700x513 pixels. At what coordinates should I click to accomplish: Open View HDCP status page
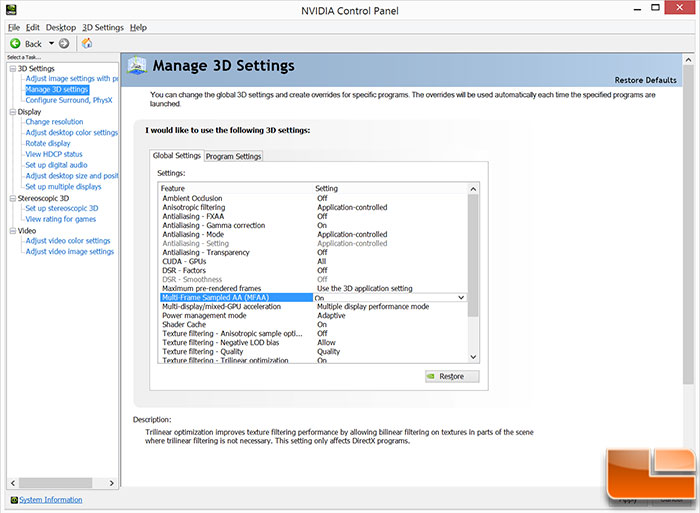tap(54, 154)
